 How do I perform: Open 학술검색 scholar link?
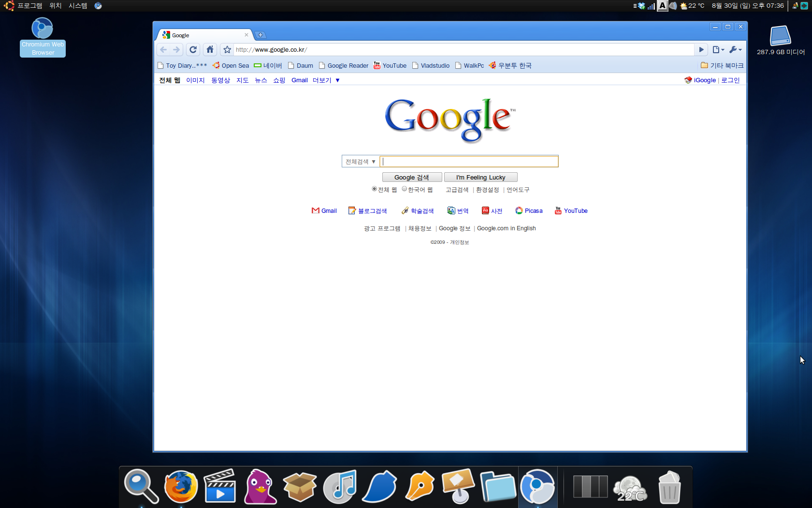(x=418, y=211)
